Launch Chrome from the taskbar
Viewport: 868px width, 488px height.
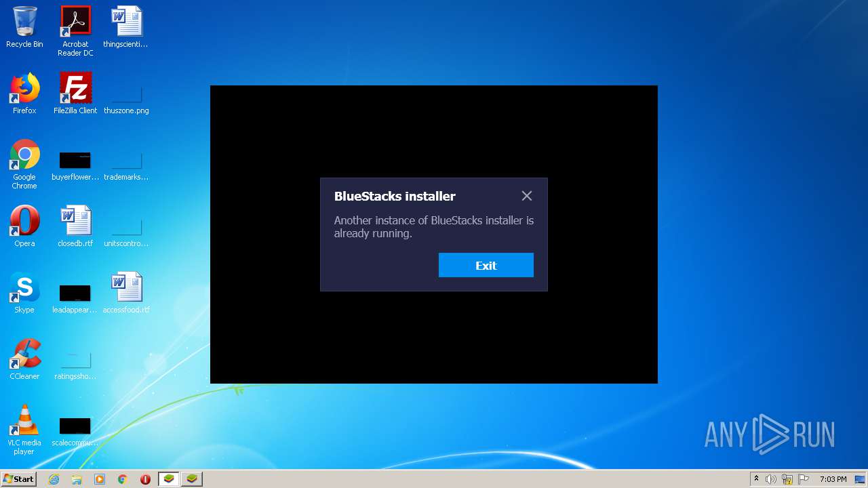[x=123, y=479]
